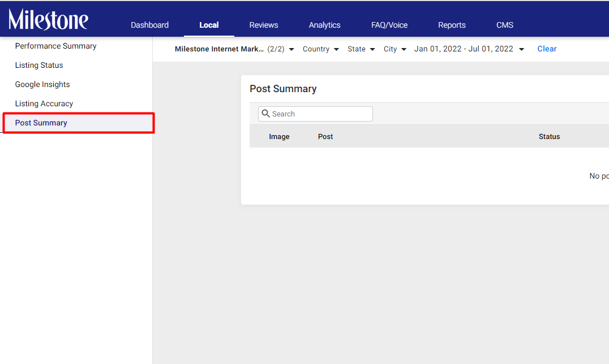Open Performance Summary in the sidebar

click(55, 46)
